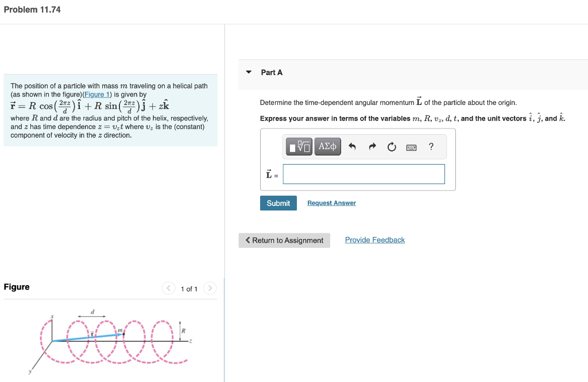This screenshot has height=382, width=588.
Task: Click the help question mark icon
Action: point(431,146)
